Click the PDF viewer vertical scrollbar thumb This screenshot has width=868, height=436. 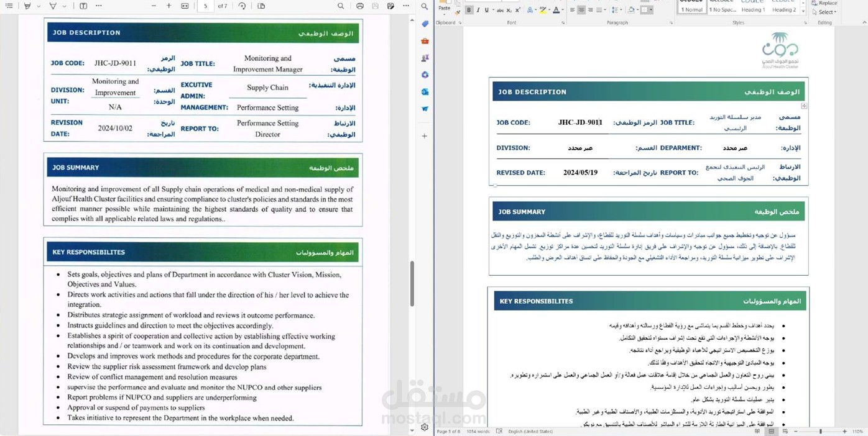coord(412,283)
